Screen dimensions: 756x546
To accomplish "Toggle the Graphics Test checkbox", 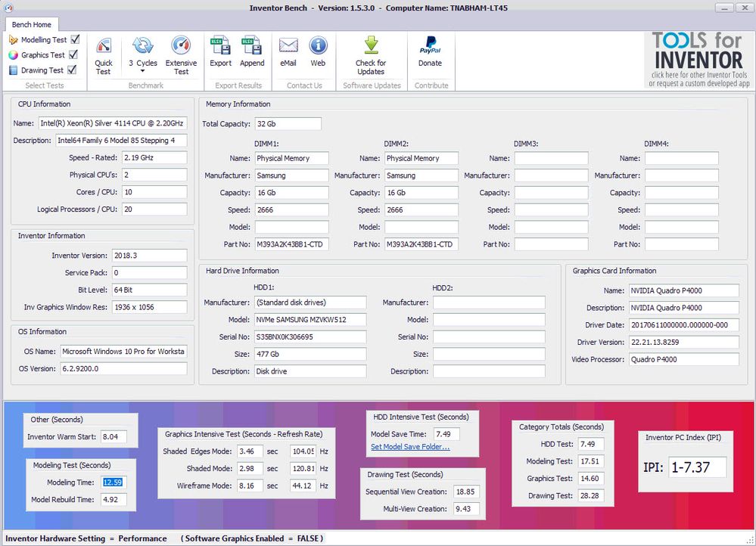I will click(x=73, y=54).
